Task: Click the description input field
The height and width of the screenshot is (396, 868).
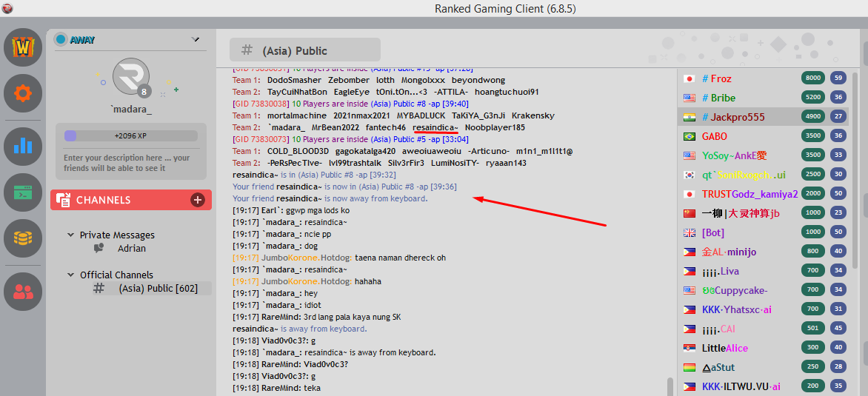Action: pos(130,163)
